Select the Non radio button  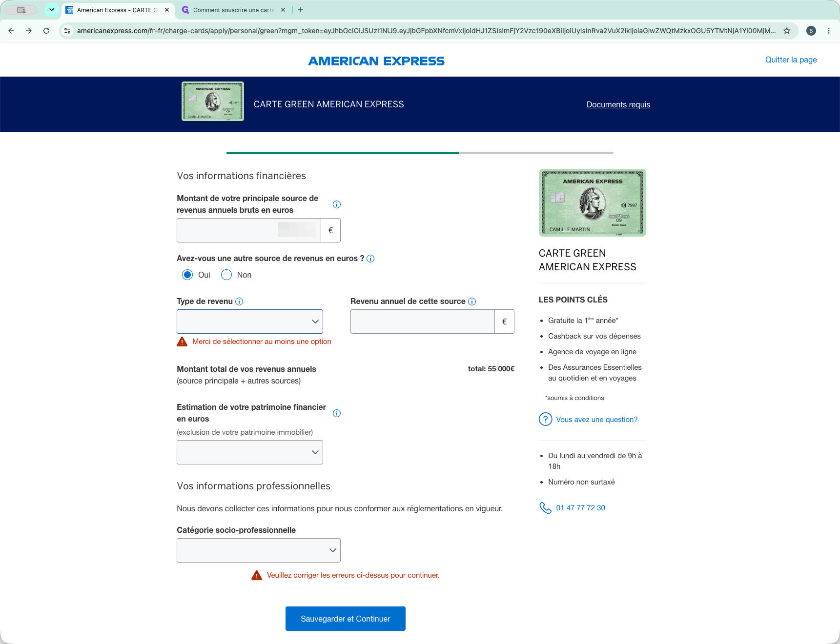pyautogui.click(x=226, y=275)
